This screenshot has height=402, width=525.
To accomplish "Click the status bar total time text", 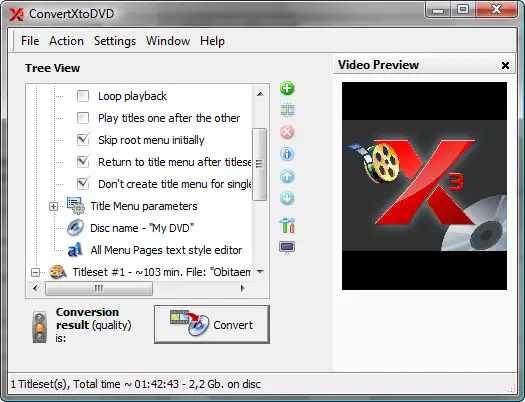I will point(136,384).
